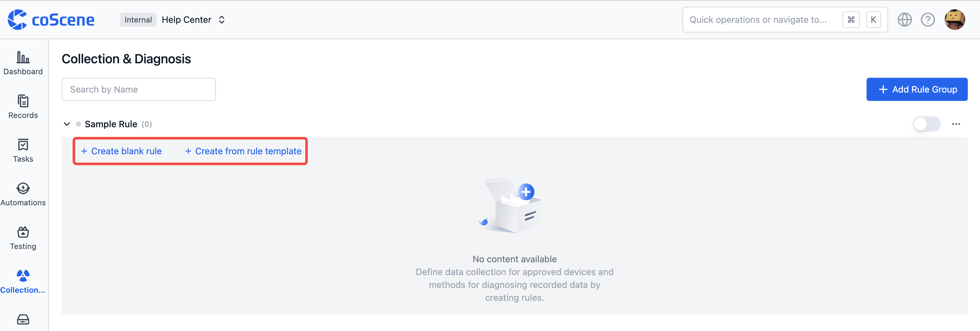This screenshot has height=331, width=980.
Task: Click Create blank rule
Action: (x=121, y=151)
